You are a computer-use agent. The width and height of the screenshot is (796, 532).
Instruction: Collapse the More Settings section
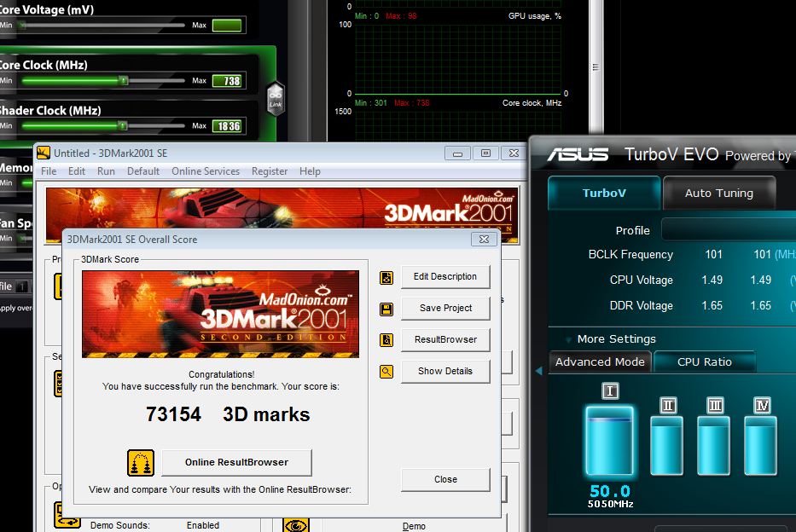pos(568,339)
